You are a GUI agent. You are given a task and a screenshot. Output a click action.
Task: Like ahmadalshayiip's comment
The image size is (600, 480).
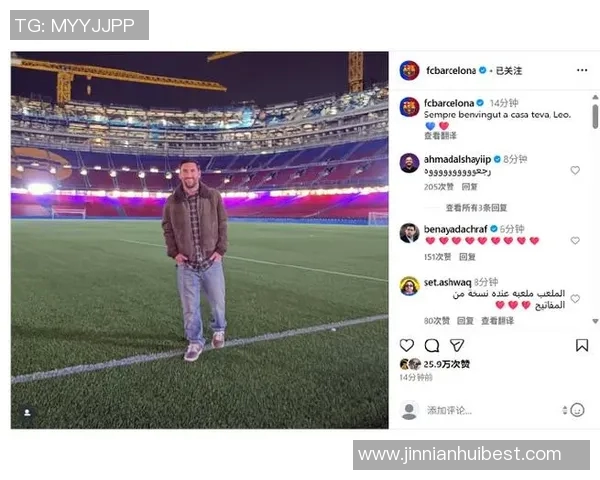(575, 170)
